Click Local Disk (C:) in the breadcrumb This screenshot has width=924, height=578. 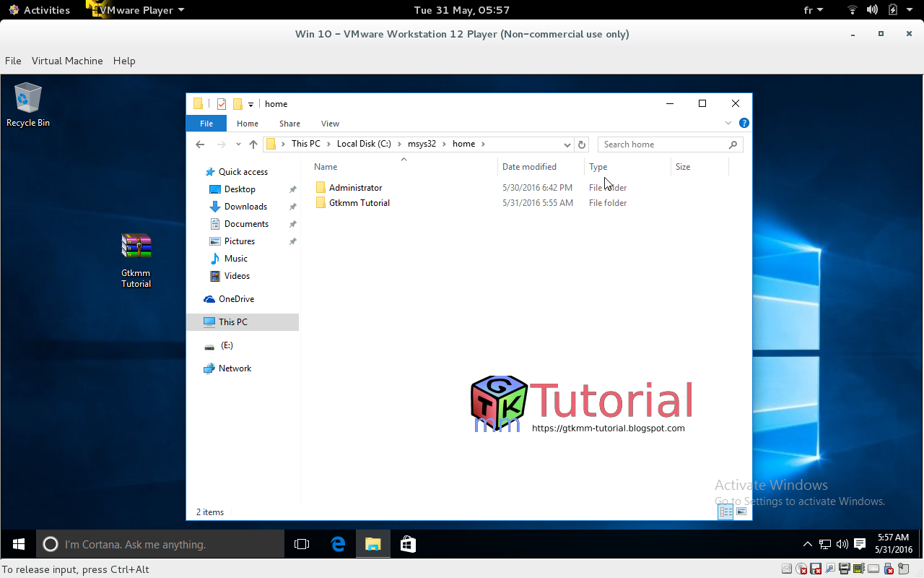[364, 144]
